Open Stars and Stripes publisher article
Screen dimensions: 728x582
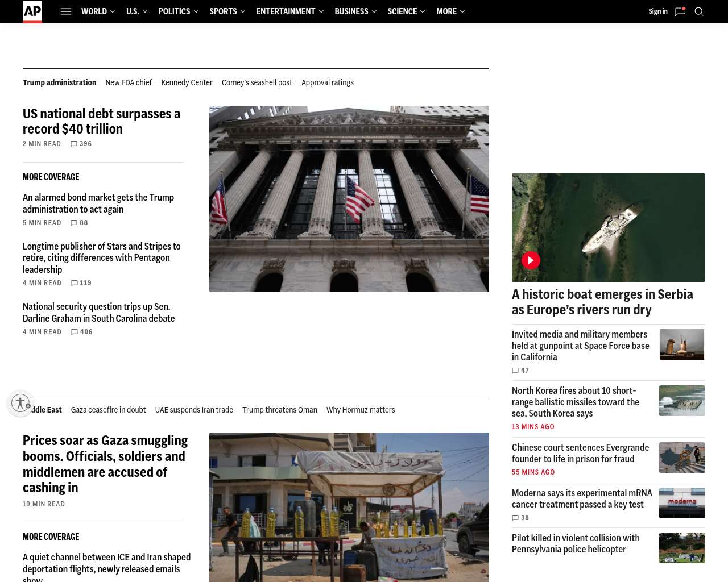coord(102,258)
